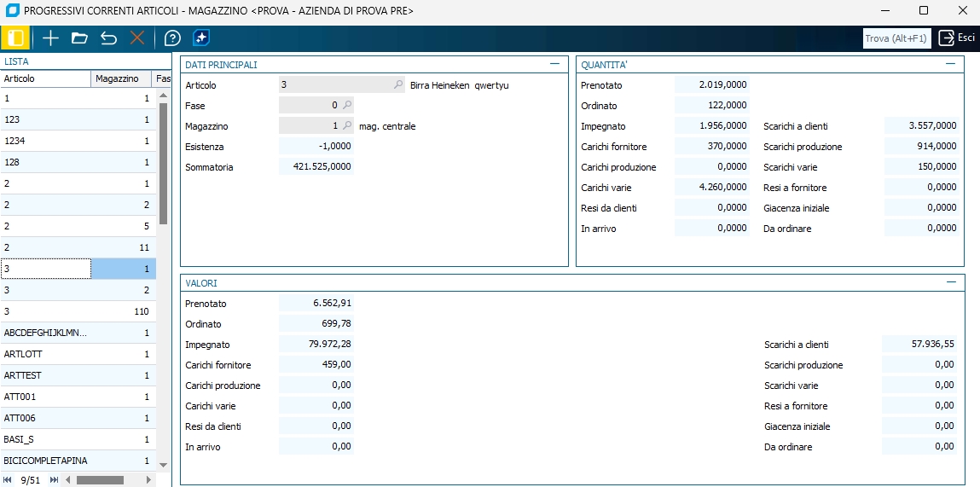This screenshot has width=980, height=487.
Task: Select the ATT006 list row
Action: [x=78, y=418]
